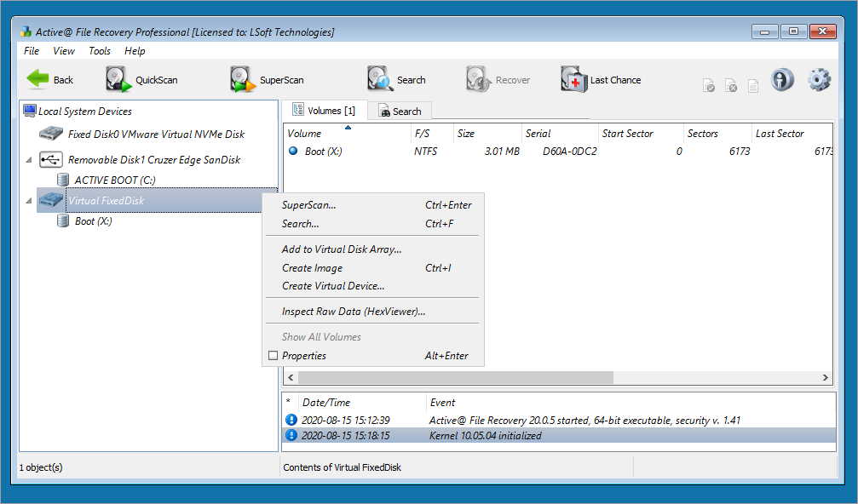Click the horizontal scrollbar thumb in volumes list

tap(455, 378)
